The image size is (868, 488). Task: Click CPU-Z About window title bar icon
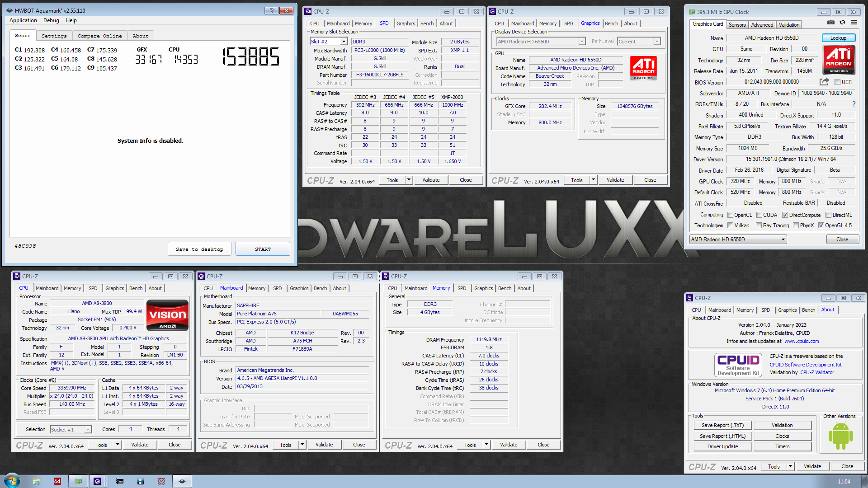pos(689,298)
